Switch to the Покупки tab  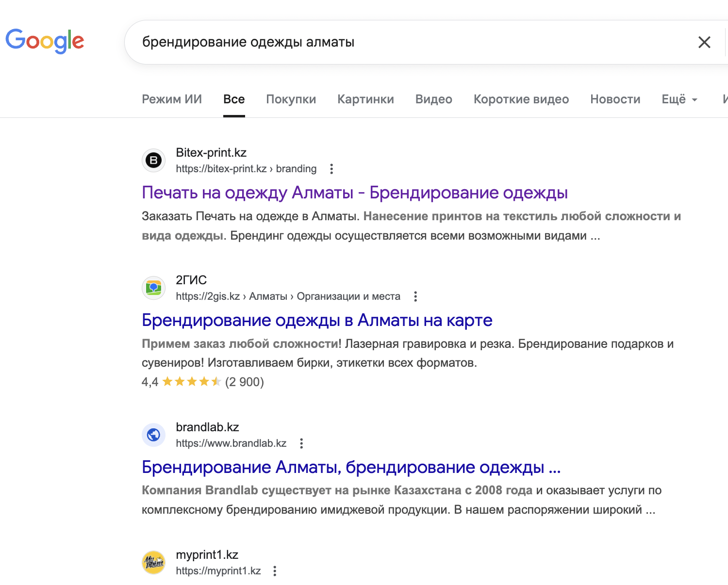tap(291, 99)
